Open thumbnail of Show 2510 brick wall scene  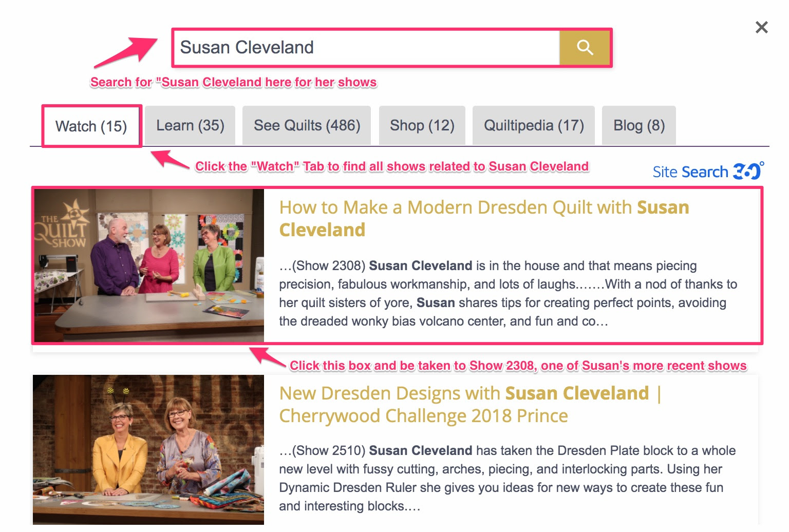[x=148, y=450]
